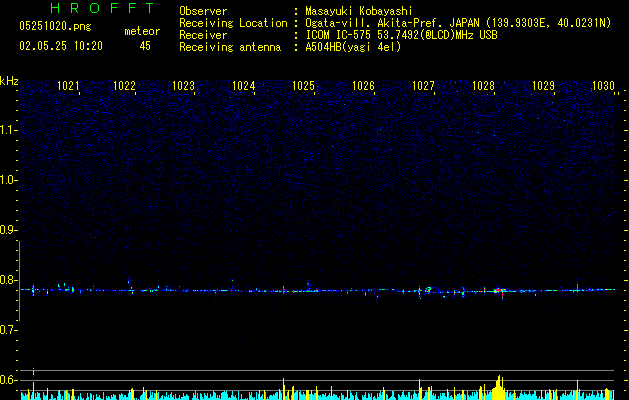Click the 1021 time marker

point(68,86)
